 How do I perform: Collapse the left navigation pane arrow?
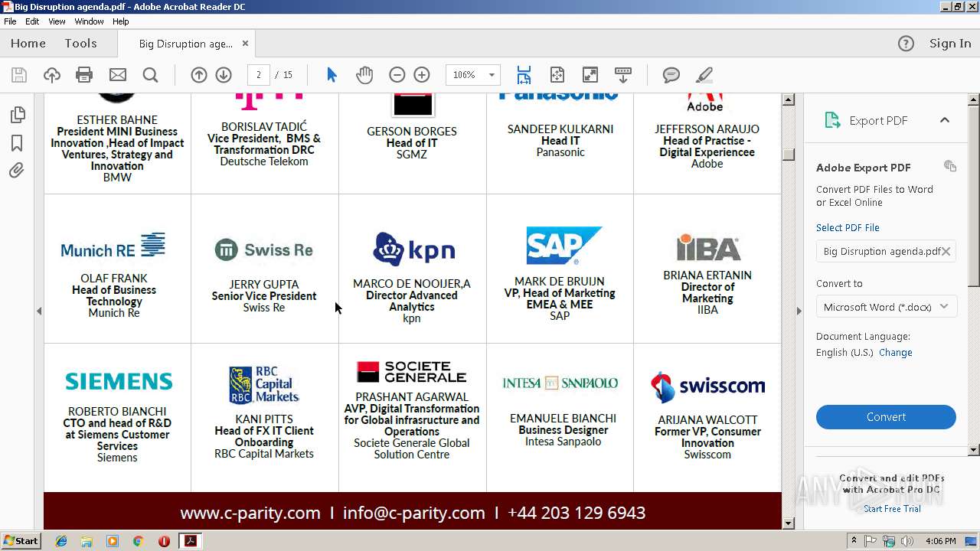click(39, 311)
